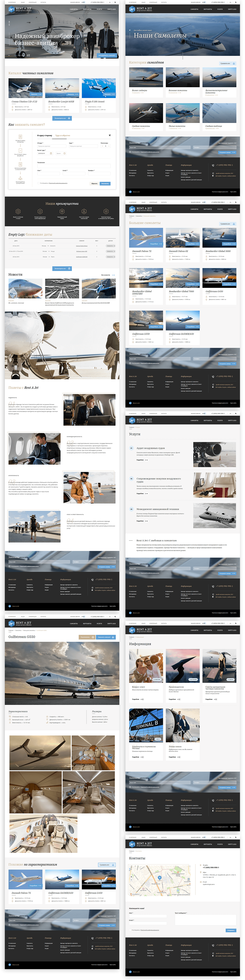Click the vip@rentajet.aero email on the Контакты page
The image size is (245, 980).
point(209,885)
